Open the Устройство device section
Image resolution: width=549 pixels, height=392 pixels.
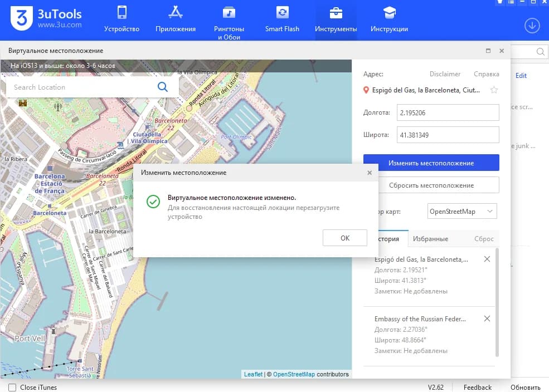click(x=122, y=20)
